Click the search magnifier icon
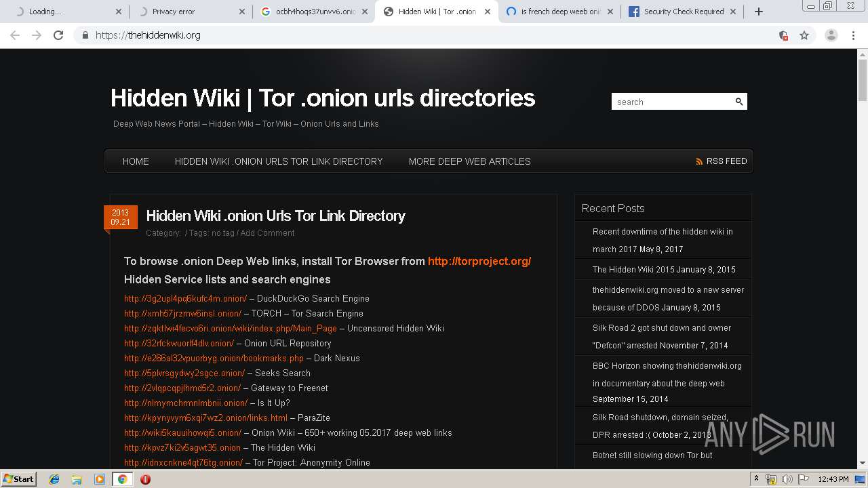Screen dimensions: 868x488 point(739,102)
